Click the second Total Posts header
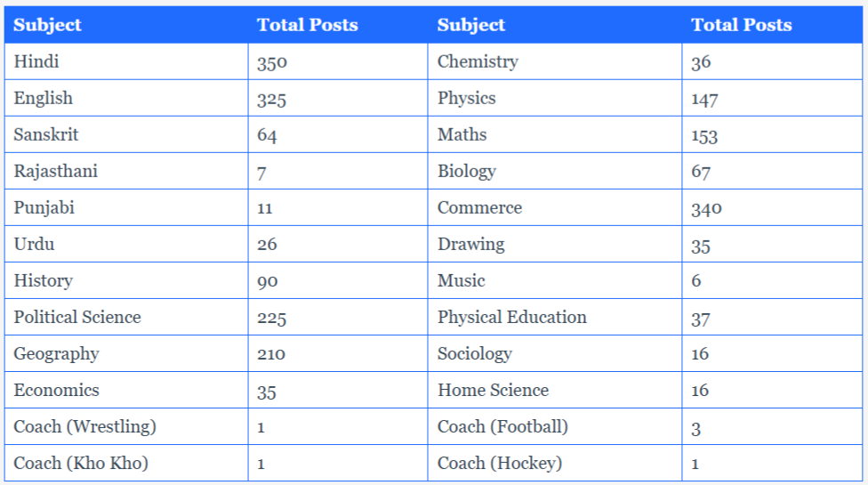This screenshot has width=868, height=485. pos(772,25)
